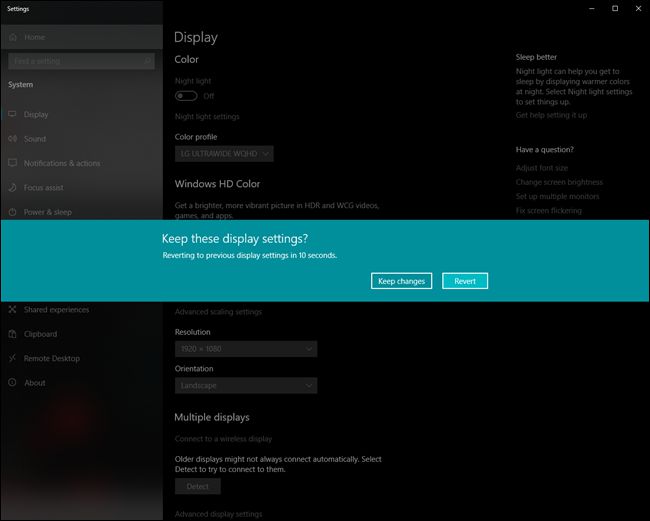
Task: Click the 'Have a question?' heading
Action: 545,150
